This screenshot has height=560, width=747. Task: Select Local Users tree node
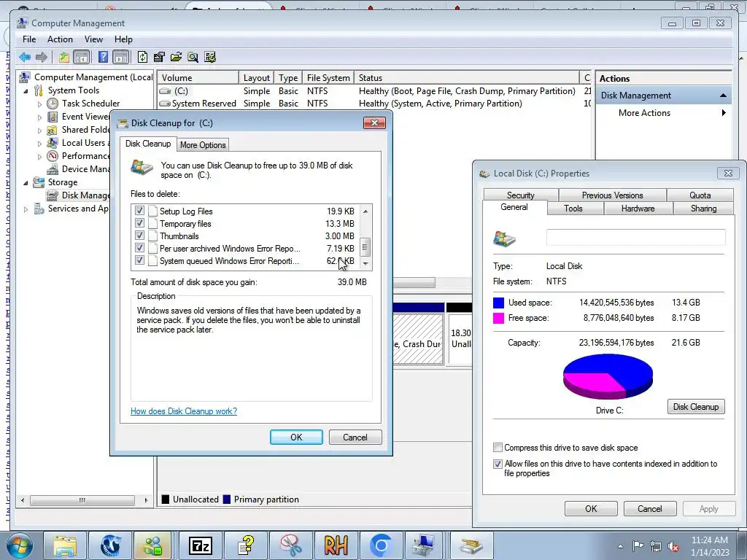pos(85,143)
